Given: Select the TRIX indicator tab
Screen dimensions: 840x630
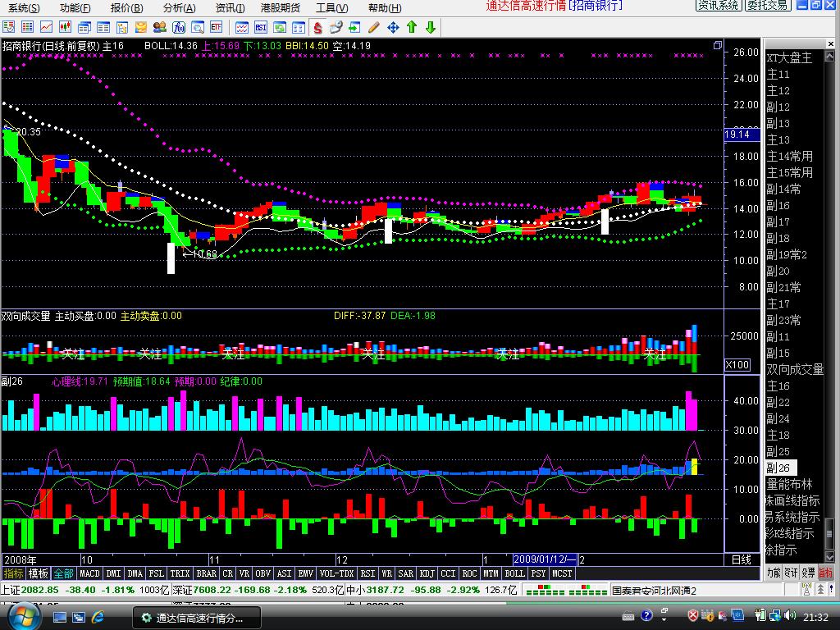Looking at the screenshot, I should [x=180, y=573].
